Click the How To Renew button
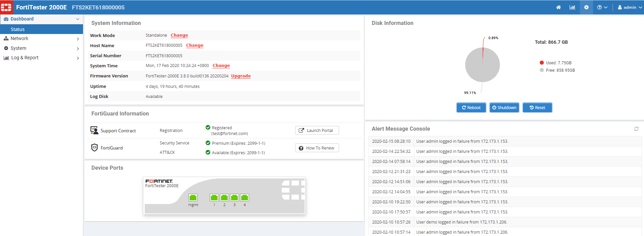 317,148
